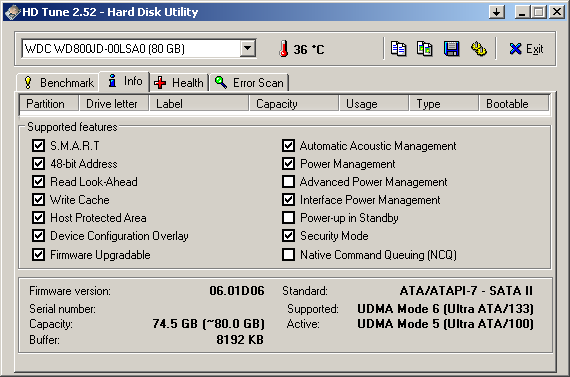This screenshot has height=377, width=570.
Task: Click active value UDMA Mode 5 (Ultra ATA/100)
Action: pyautogui.click(x=445, y=324)
